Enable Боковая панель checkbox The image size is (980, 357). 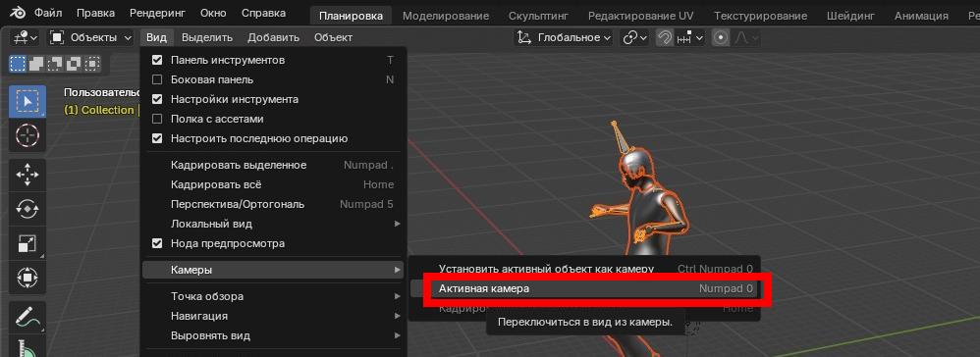point(157,79)
